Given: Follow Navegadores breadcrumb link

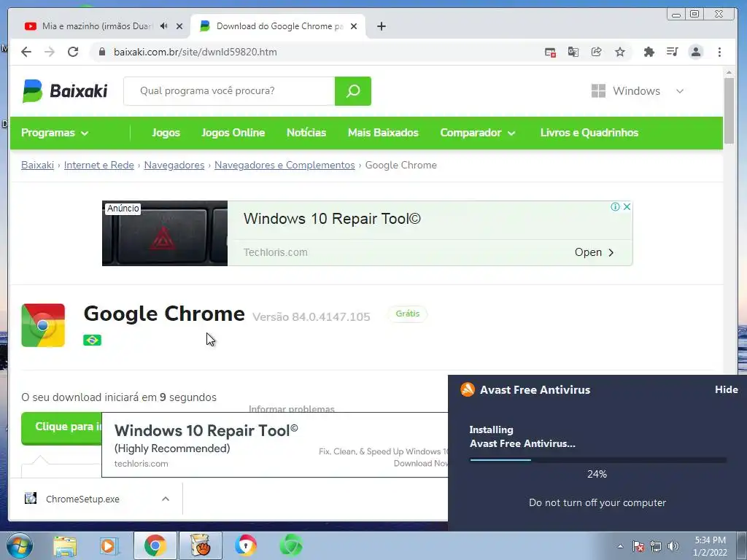Looking at the screenshot, I should 174,165.
